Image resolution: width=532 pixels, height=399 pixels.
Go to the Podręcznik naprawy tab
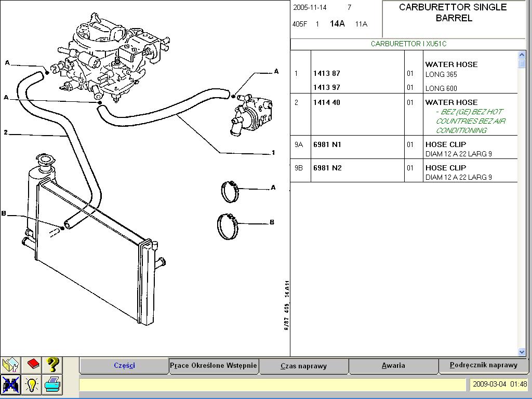(x=484, y=366)
